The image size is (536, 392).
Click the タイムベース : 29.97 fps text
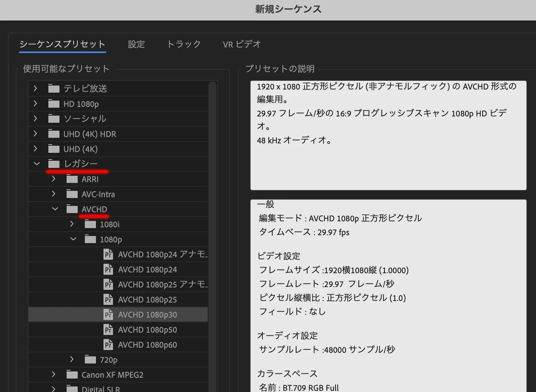(304, 232)
